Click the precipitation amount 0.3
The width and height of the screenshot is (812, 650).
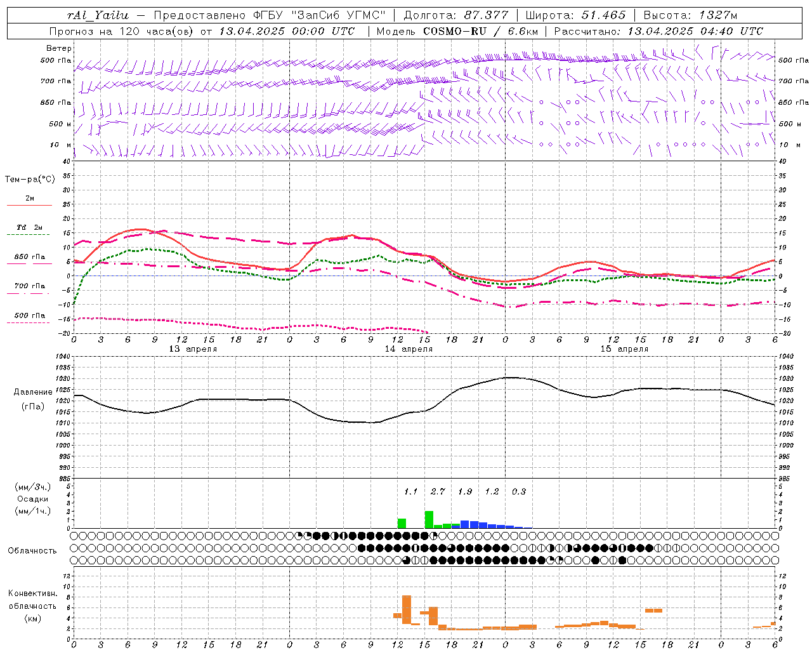pyautogui.click(x=519, y=492)
